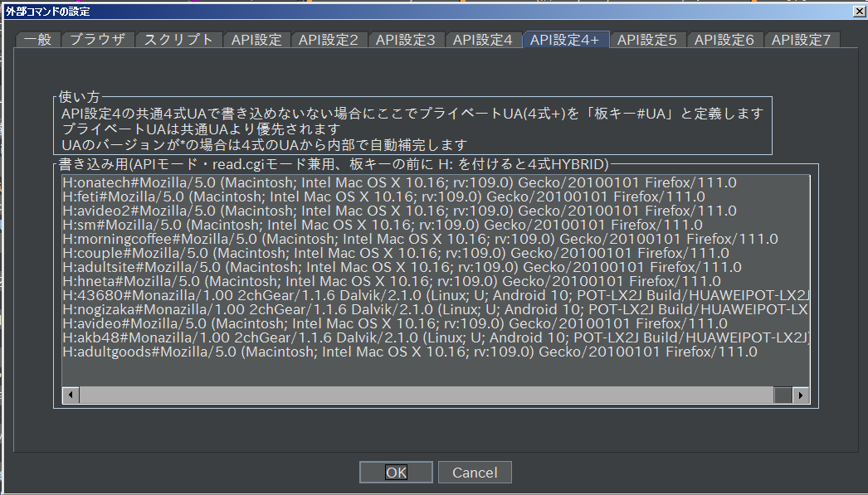The width and height of the screenshot is (868, 495).
Task: Click the H:adultsite# line
Action: point(402,267)
